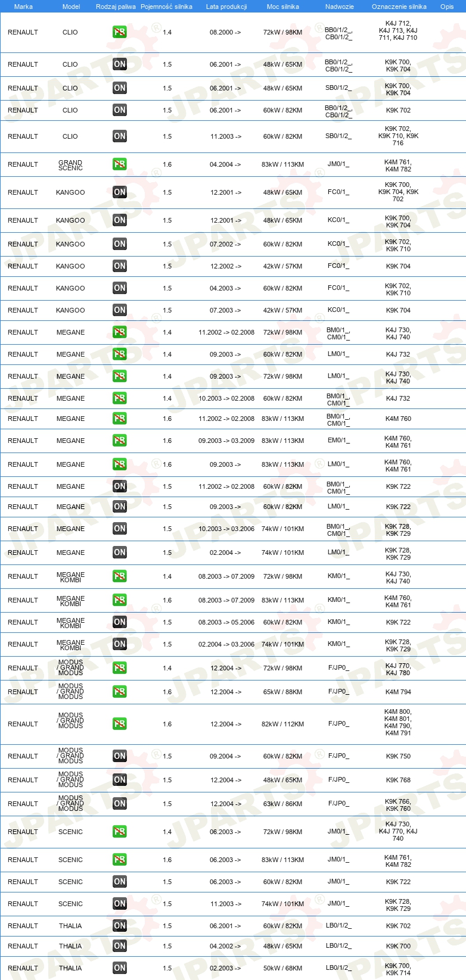This screenshot has width=466, height=980.
Task: Select the 'K4M 794' engine code cell
Action: [x=398, y=692]
